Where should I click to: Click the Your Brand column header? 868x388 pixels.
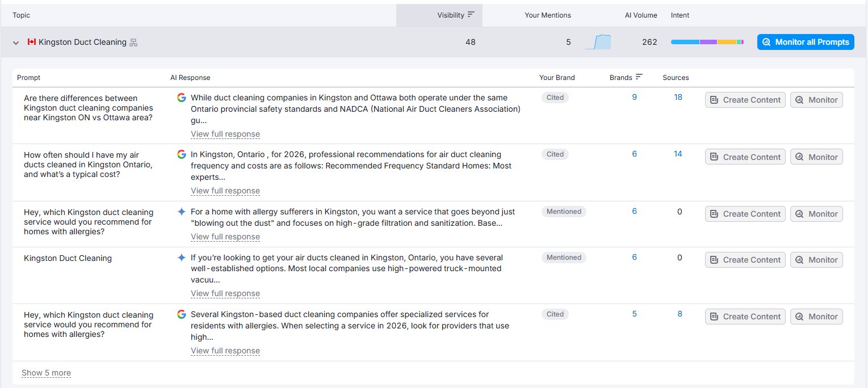tap(557, 78)
